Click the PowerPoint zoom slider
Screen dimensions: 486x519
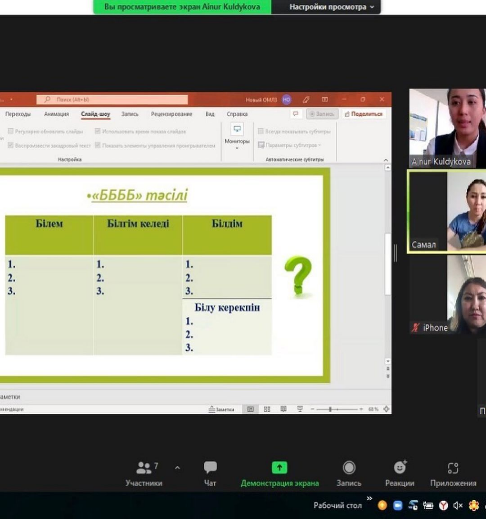(337, 409)
